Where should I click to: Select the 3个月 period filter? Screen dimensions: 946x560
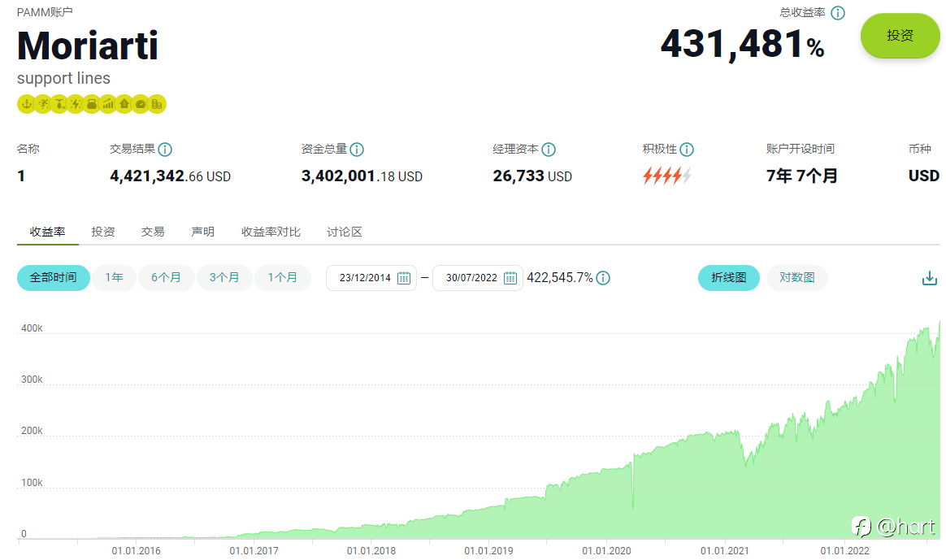coord(224,278)
